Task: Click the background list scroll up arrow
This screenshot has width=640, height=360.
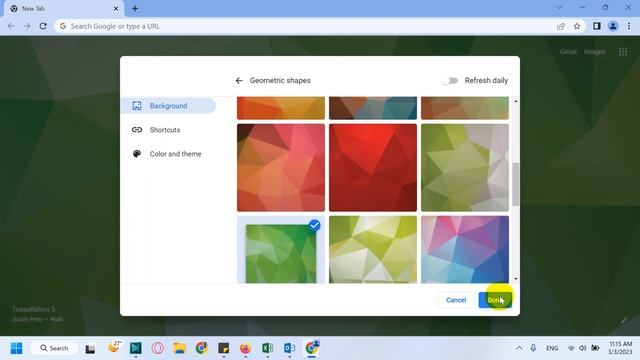Action: coord(516,101)
